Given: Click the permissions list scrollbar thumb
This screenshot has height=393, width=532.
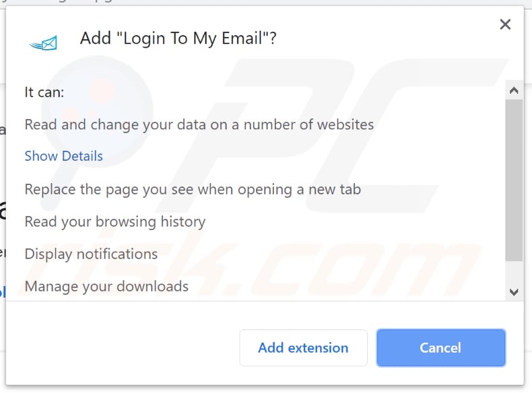Looking at the screenshot, I should point(514,178).
